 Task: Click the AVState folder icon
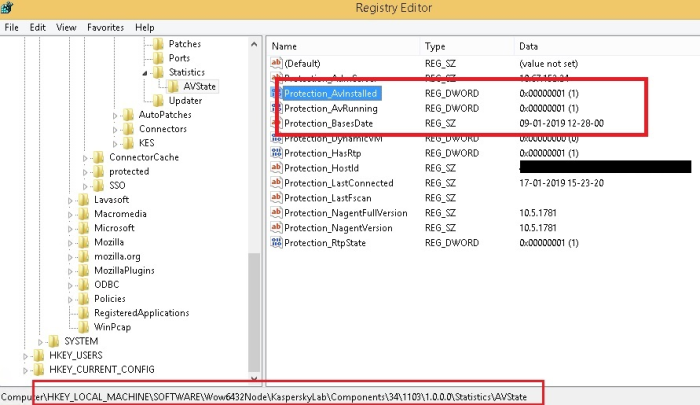click(175, 86)
